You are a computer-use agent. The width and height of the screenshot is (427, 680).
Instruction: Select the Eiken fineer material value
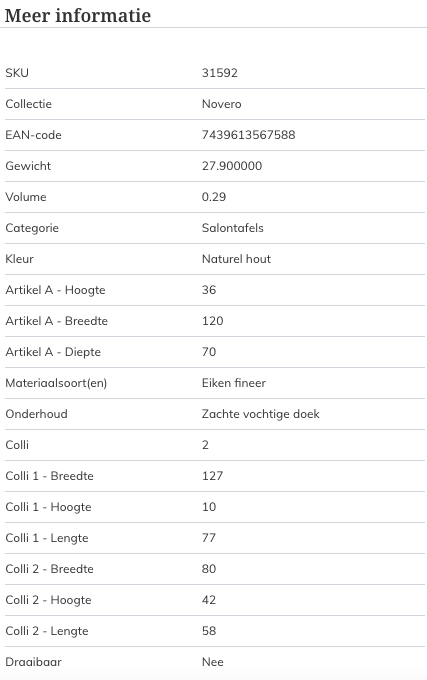tap(234, 383)
